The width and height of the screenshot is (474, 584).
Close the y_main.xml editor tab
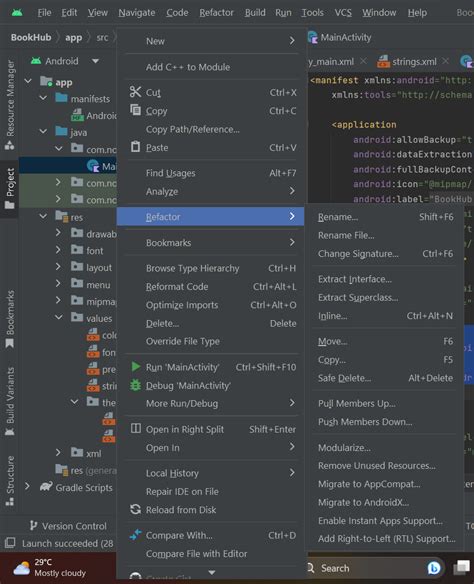click(363, 61)
